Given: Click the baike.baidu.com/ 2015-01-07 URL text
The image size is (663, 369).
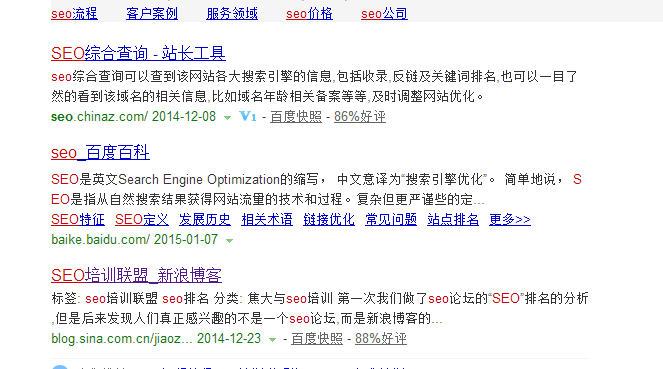Looking at the screenshot, I should (134, 240).
